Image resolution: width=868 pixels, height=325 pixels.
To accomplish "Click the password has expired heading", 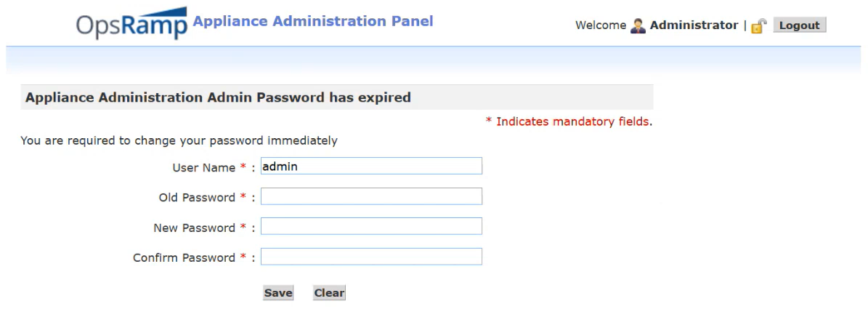I will tap(218, 97).
